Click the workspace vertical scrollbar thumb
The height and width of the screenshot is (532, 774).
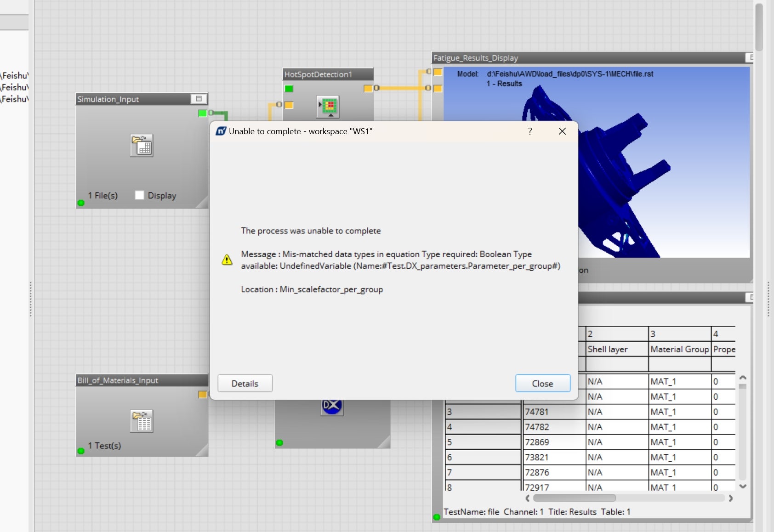click(x=759, y=27)
